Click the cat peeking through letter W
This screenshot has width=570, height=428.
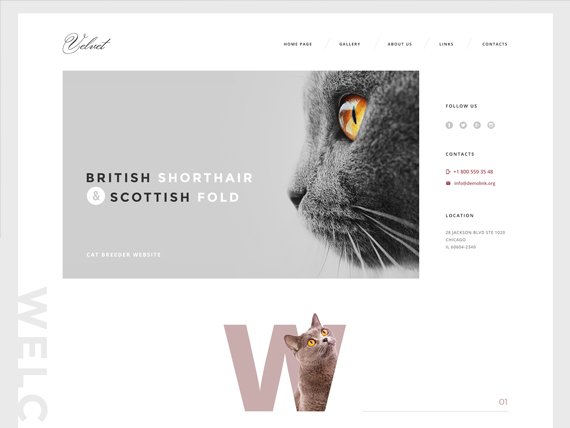pyautogui.click(x=312, y=363)
